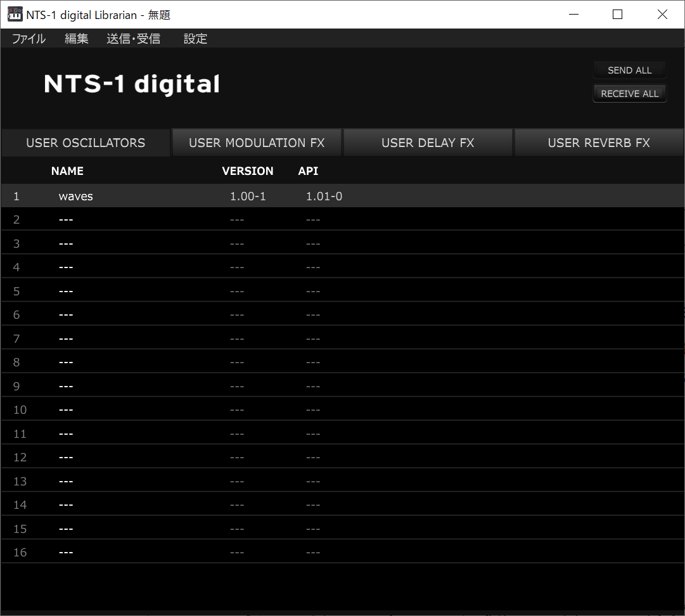This screenshot has width=685, height=616.
Task: Select empty oscillator slot 5
Action: click(342, 291)
